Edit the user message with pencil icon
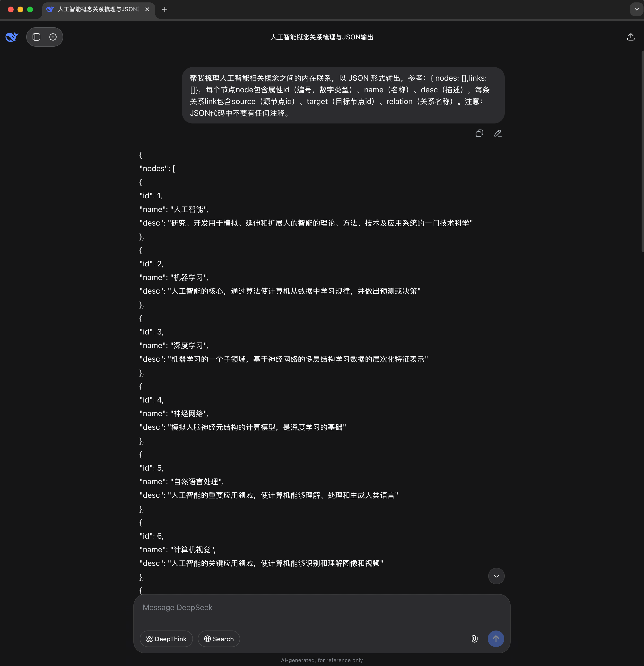644x666 pixels. tap(498, 133)
